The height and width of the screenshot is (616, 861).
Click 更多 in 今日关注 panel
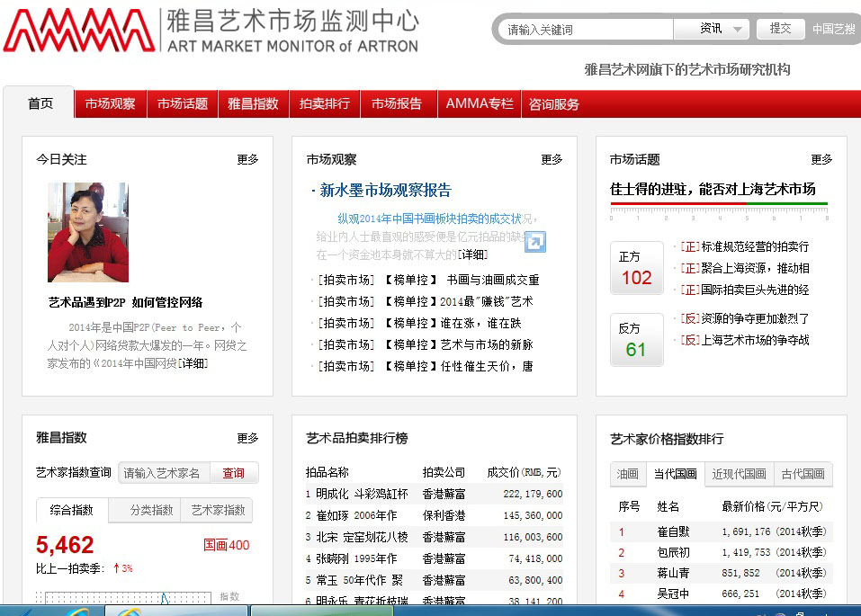pyautogui.click(x=247, y=159)
